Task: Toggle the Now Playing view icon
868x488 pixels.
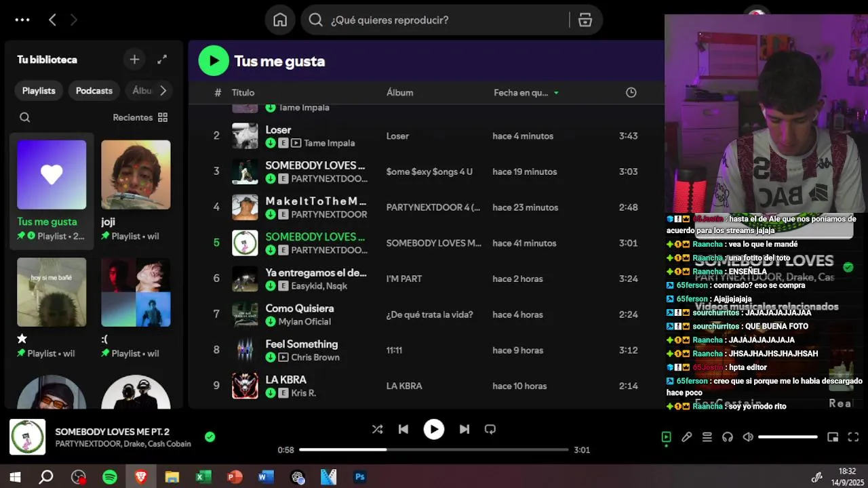Action: [x=666, y=437]
